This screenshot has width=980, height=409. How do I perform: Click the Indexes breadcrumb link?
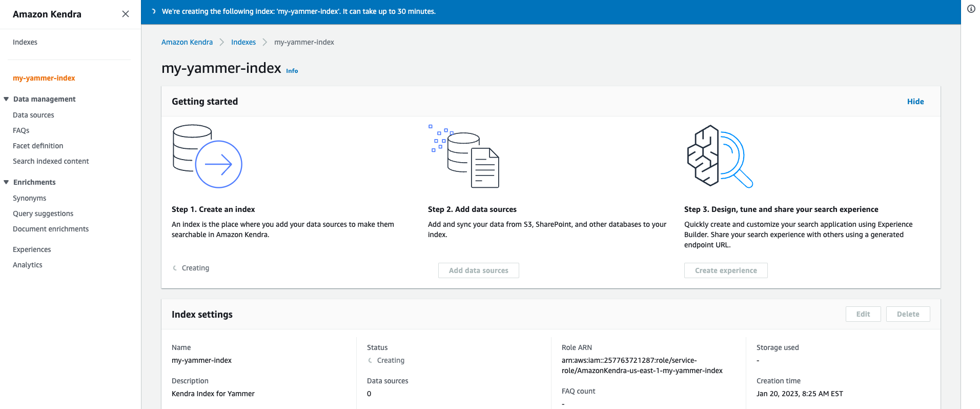point(243,42)
